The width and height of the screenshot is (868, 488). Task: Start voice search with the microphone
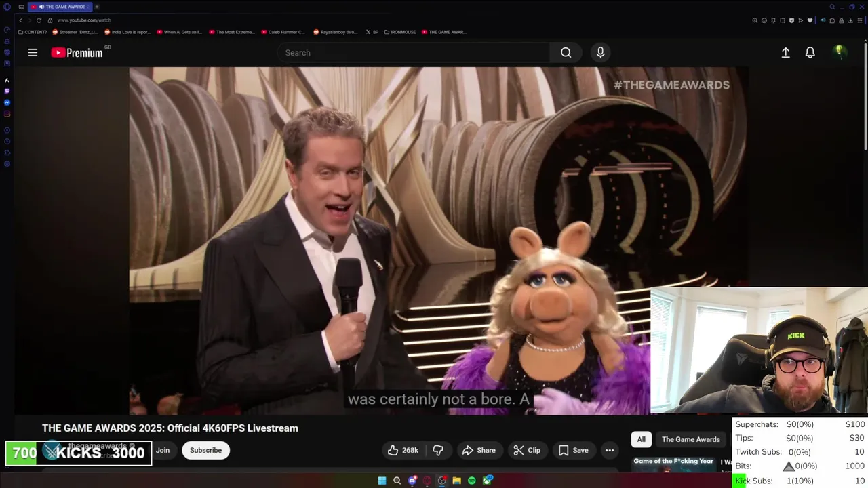(x=600, y=52)
